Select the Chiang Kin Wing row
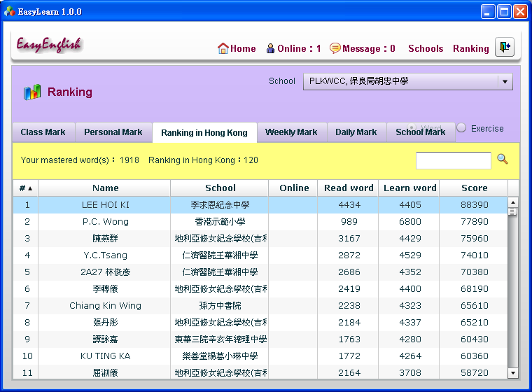This screenshot has width=532, height=392. 260,305
